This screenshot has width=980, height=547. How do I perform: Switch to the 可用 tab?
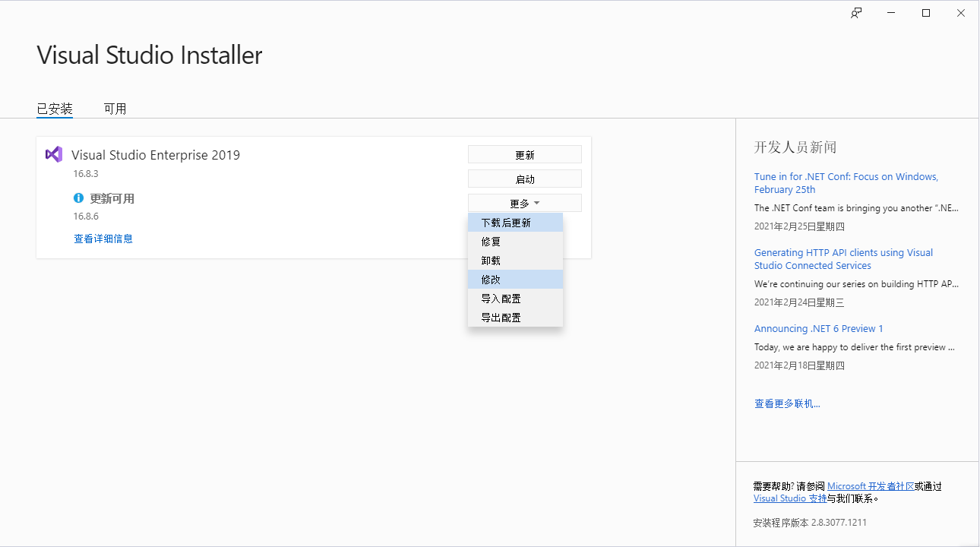tap(115, 109)
